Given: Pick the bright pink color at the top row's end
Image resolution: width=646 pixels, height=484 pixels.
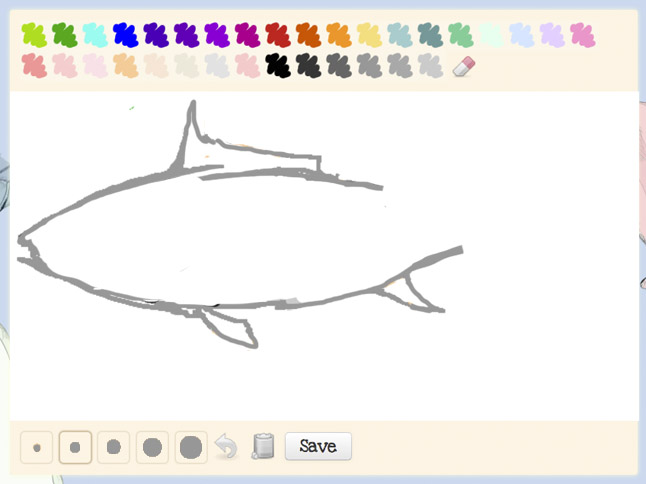Looking at the screenshot, I should [x=583, y=35].
